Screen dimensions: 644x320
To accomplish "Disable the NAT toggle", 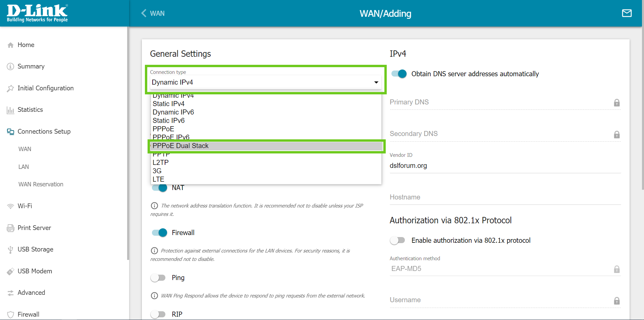I will click(x=159, y=188).
